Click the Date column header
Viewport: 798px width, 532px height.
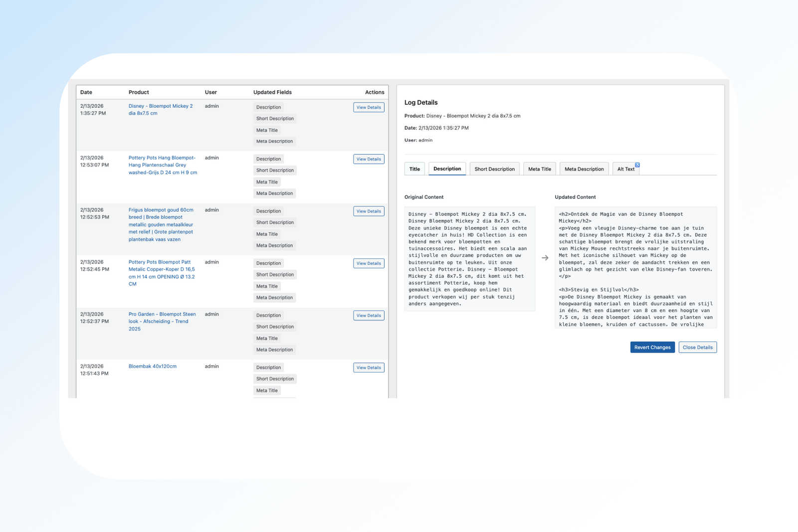[86, 92]
